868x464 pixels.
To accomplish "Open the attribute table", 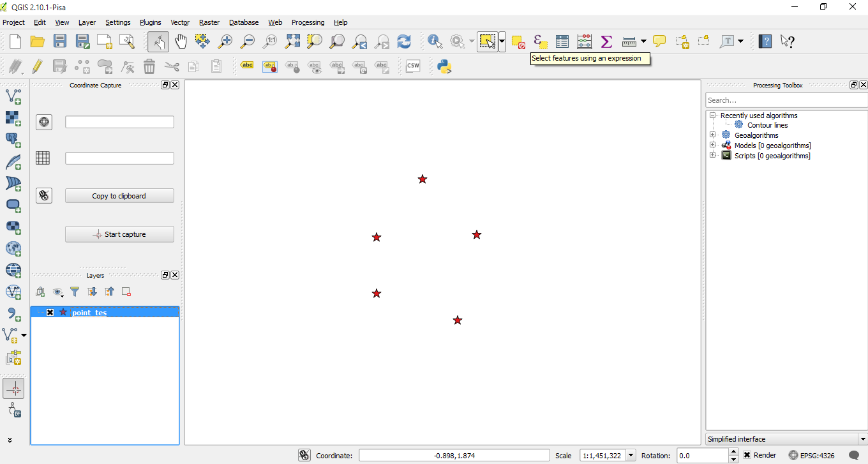I will [x=562, y=41].
